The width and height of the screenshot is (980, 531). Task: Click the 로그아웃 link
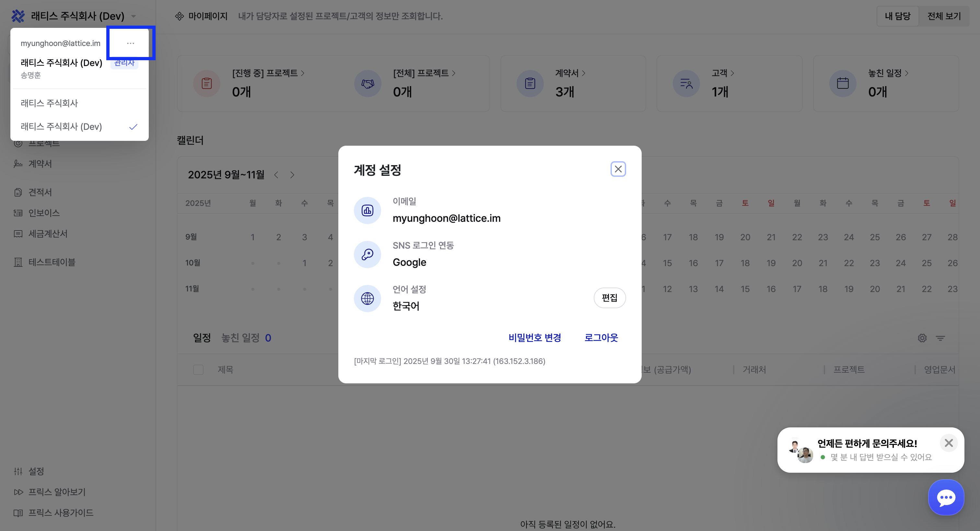point(601,337)
